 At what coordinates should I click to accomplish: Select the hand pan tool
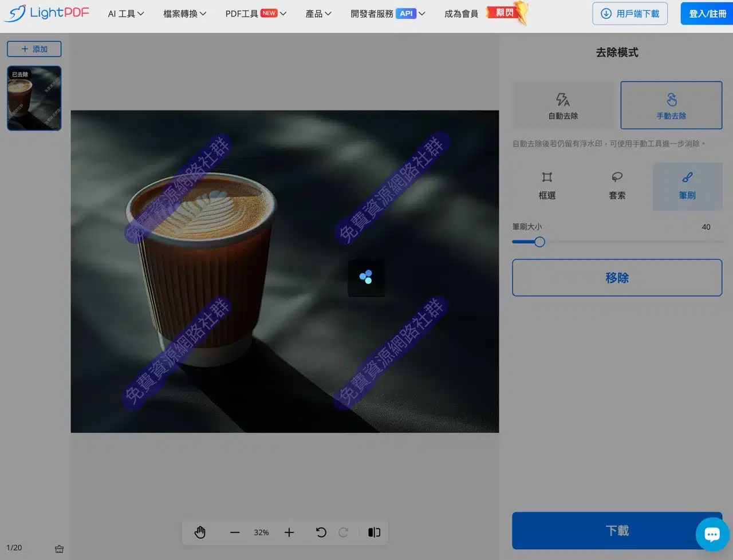click(200, 533)
